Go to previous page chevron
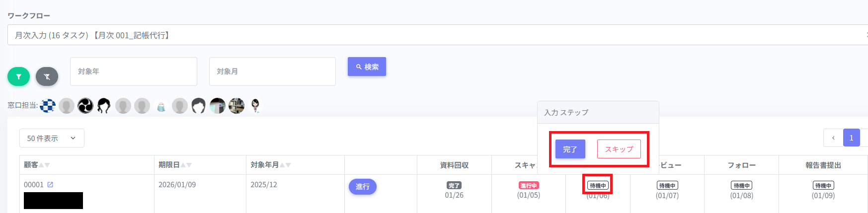 [x=833, y=138]
